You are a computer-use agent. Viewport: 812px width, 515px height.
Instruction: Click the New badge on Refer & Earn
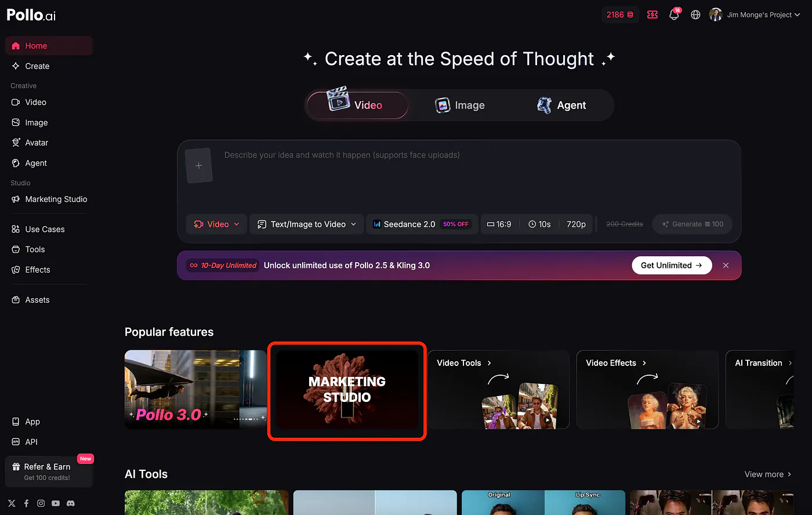pos(85,459)
